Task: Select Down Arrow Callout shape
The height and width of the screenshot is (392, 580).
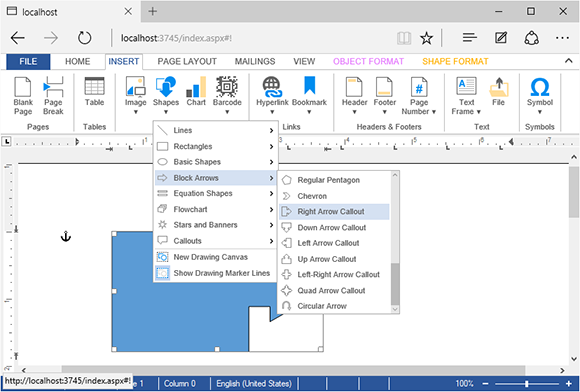Action: tap(334, 227)
